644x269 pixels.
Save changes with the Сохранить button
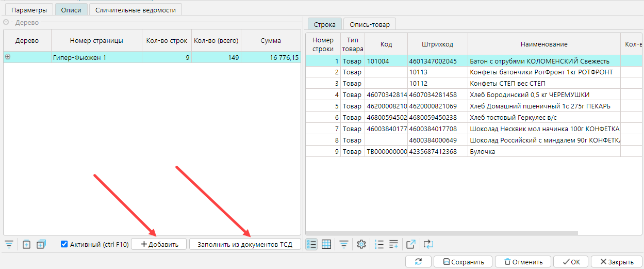click(464, 262)
